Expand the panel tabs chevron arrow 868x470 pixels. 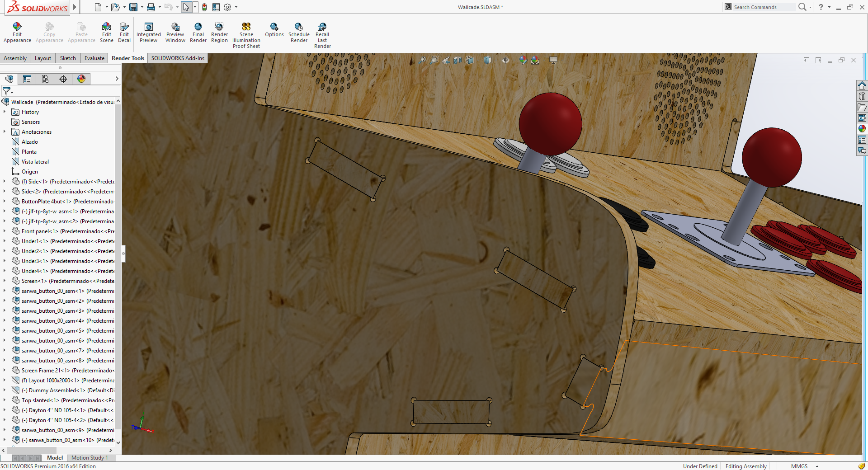click(x=117, y=79)
